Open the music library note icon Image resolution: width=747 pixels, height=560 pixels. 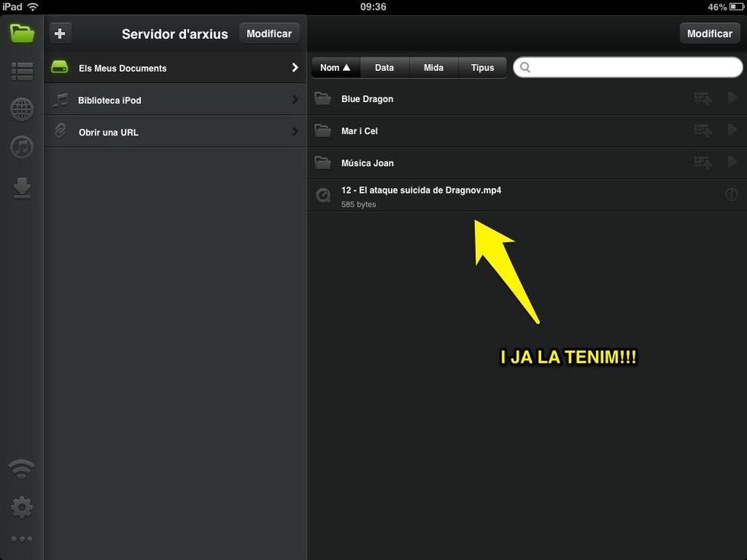click(22, 147)
